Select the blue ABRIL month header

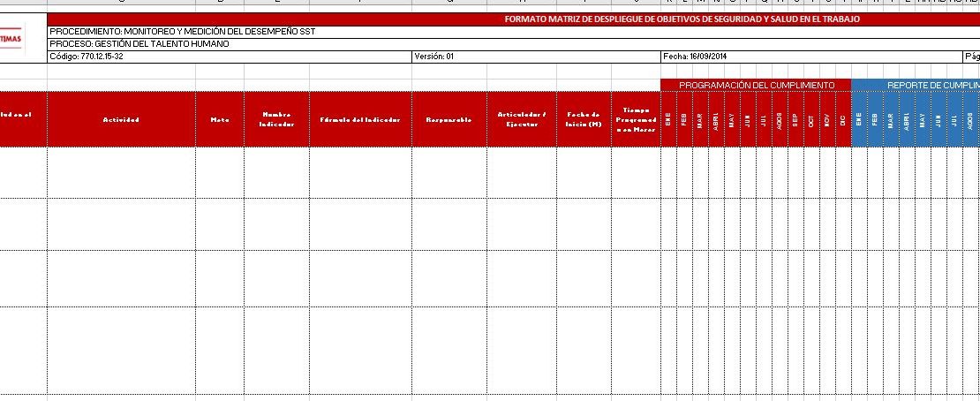pos(907,119)
